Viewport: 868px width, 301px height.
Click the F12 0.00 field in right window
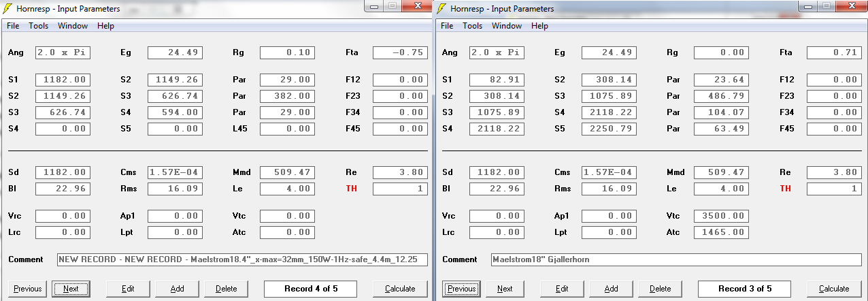(834, 80)
